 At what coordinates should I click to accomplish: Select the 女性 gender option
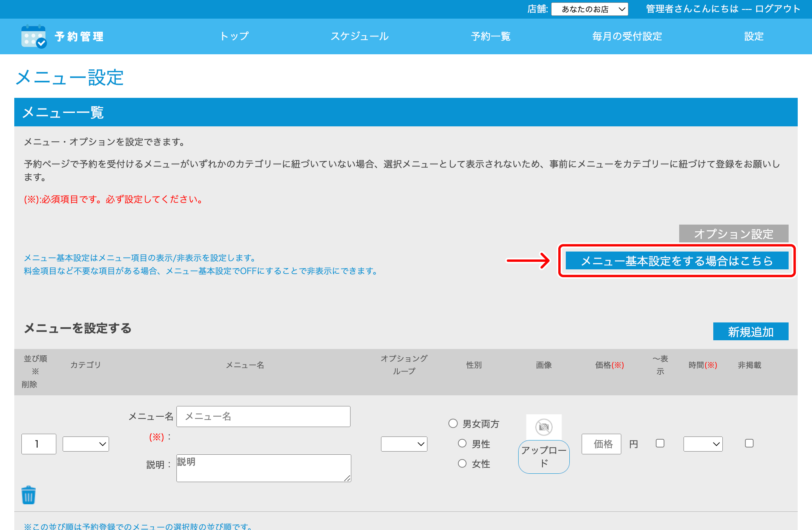tap(462, 463)
